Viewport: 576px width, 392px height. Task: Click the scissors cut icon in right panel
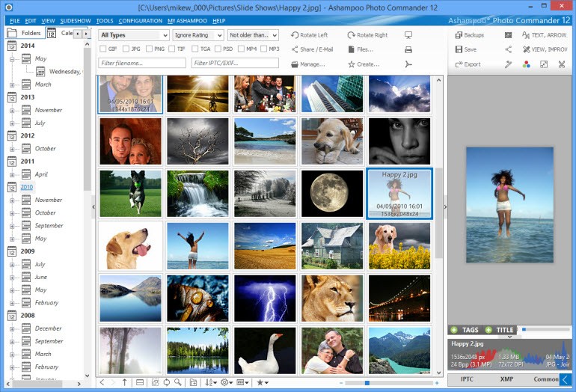coord(560,64)
